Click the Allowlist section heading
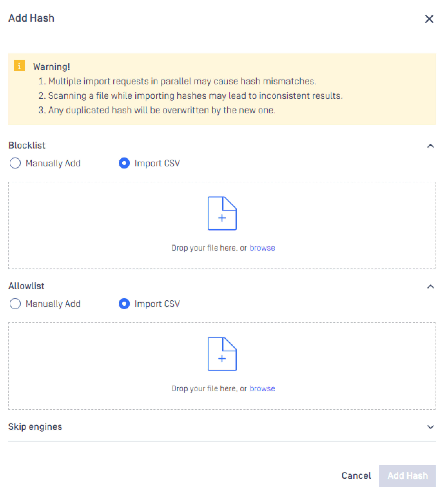This screenshot has width=442, height=504. pyautogui.click(x=26, y=286)
